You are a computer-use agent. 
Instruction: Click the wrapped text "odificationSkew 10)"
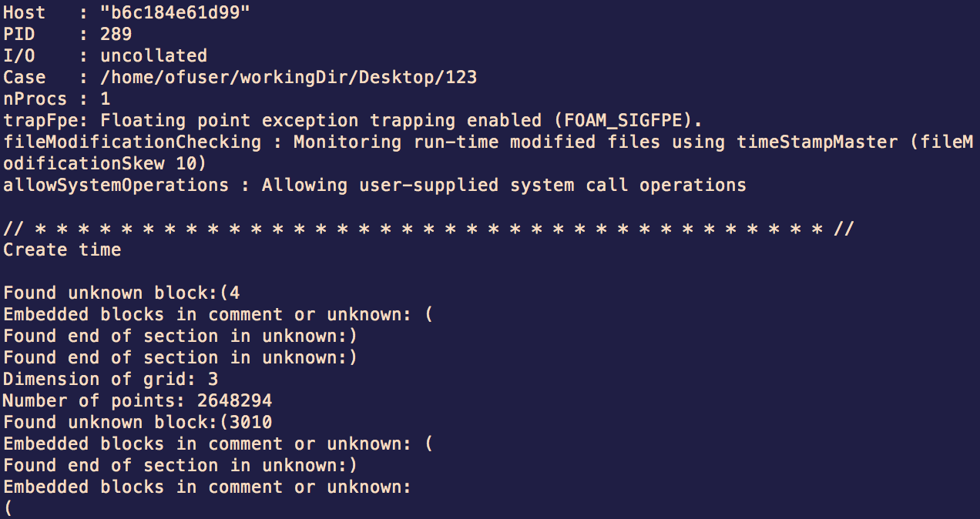click(105, 163)
